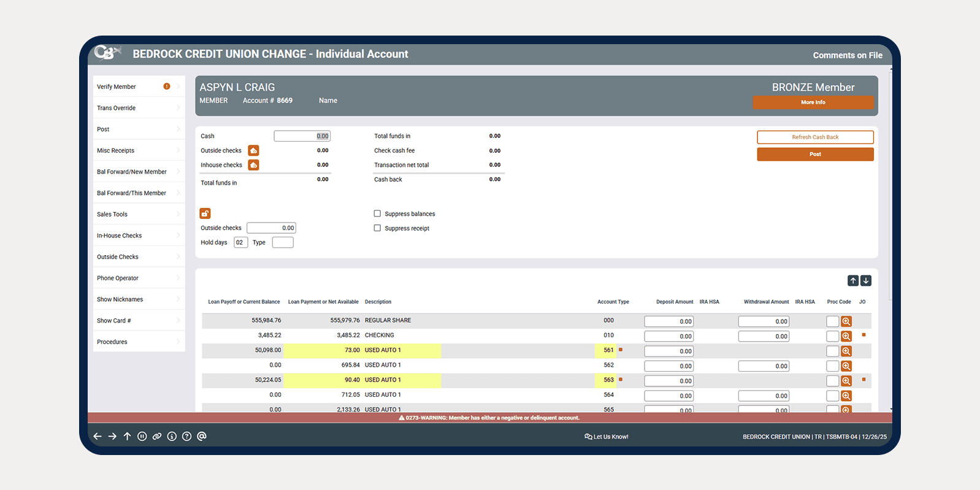Select Bal Forward/New Member in the sidebar
This screenshot has height=490, width=980.
coord(139,172)
